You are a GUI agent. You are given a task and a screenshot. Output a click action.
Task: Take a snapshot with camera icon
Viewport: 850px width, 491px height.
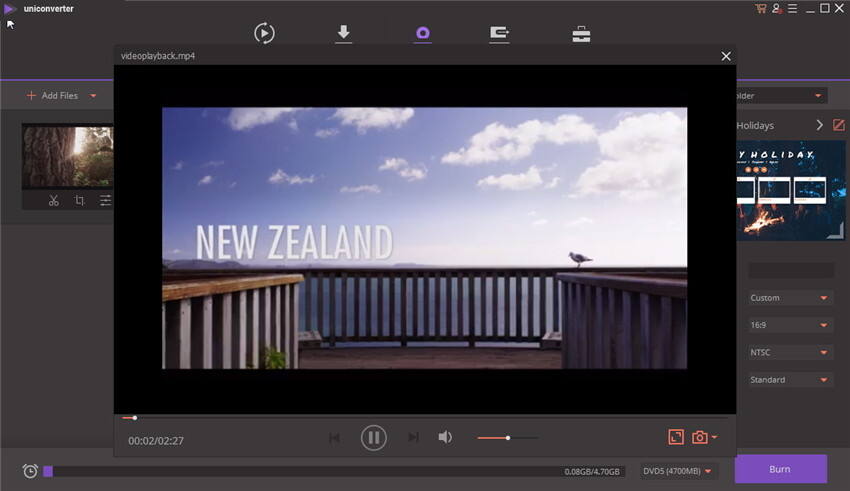pos(700,437)
